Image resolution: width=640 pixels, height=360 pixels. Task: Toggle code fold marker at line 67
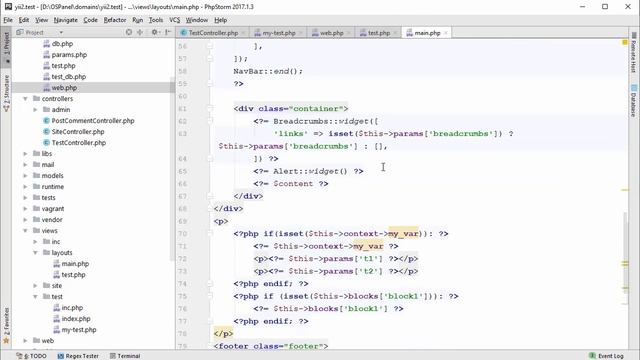210,196
